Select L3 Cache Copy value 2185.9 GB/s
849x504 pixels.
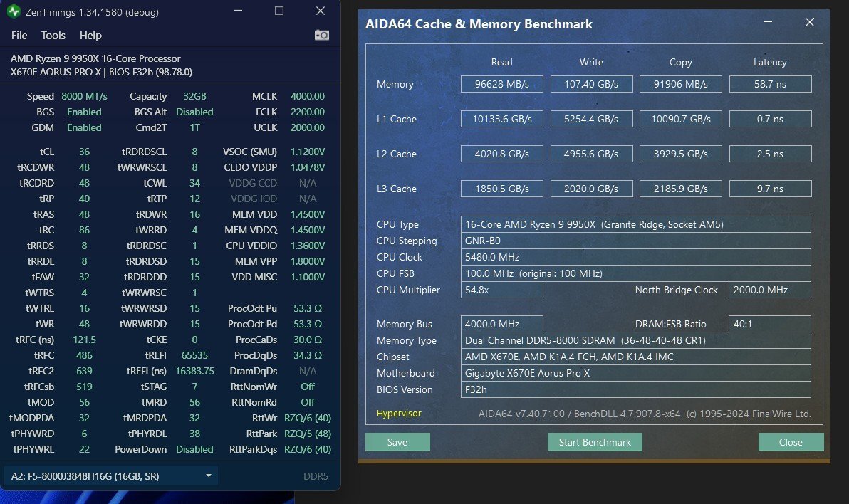click(681, 189)
